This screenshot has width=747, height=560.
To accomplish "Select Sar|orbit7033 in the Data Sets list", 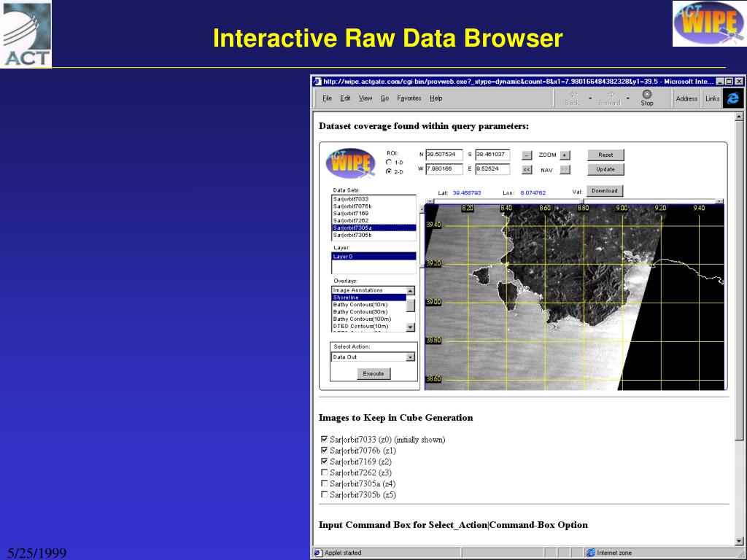I will (x=373, y=199).
